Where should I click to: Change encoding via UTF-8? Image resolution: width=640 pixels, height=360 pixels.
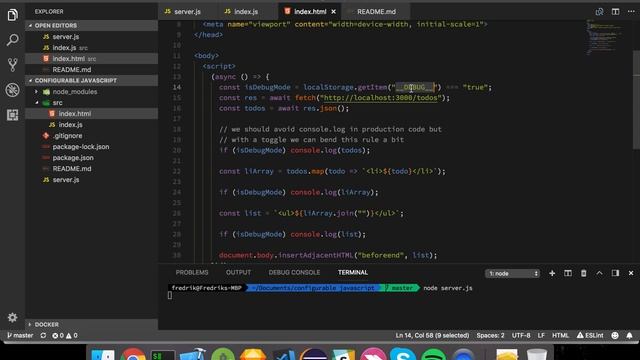tap(521, 336)
